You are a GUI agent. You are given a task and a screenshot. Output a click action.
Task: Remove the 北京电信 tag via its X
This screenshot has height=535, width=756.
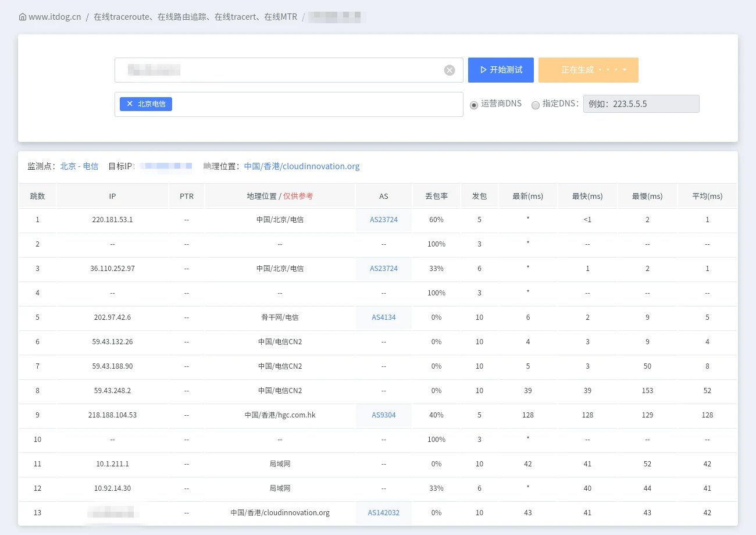tap(130, 104)
